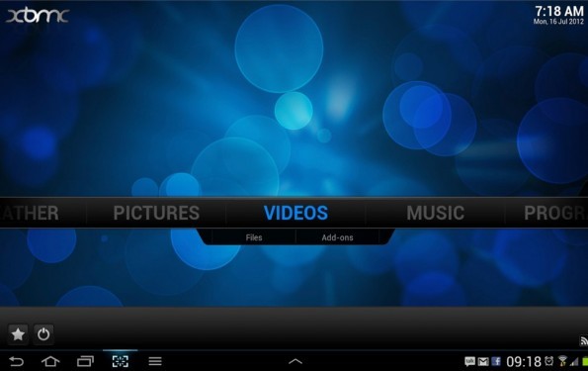This screenshot has height=371, width=588.
Task: Open the Android menu lines icon
Action: coord(155,361)
